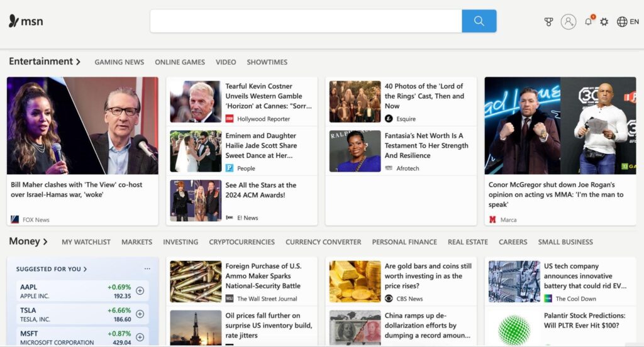This screenshot has height=347, width=644.
Task: Open gold bars and coins article headline
Action: 428,275
